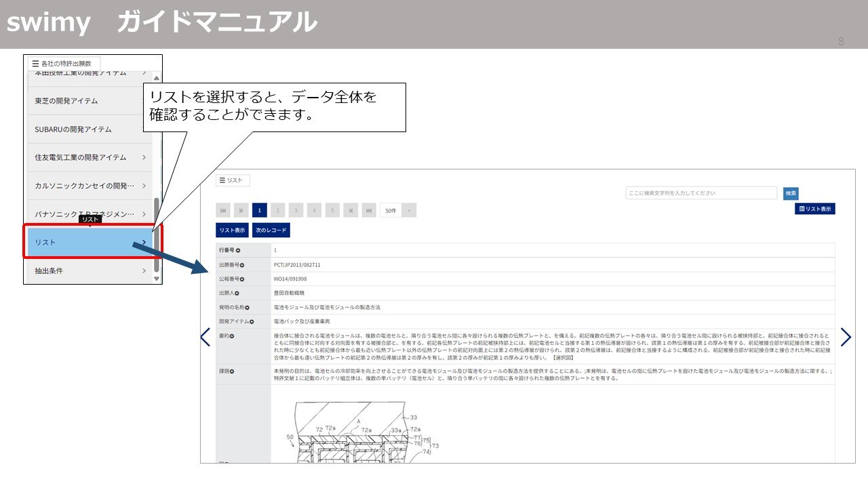Expand the 抽出条件 item chevron
Image resolution: width=868 pixels, height=488 pixels.
[144, 270]
